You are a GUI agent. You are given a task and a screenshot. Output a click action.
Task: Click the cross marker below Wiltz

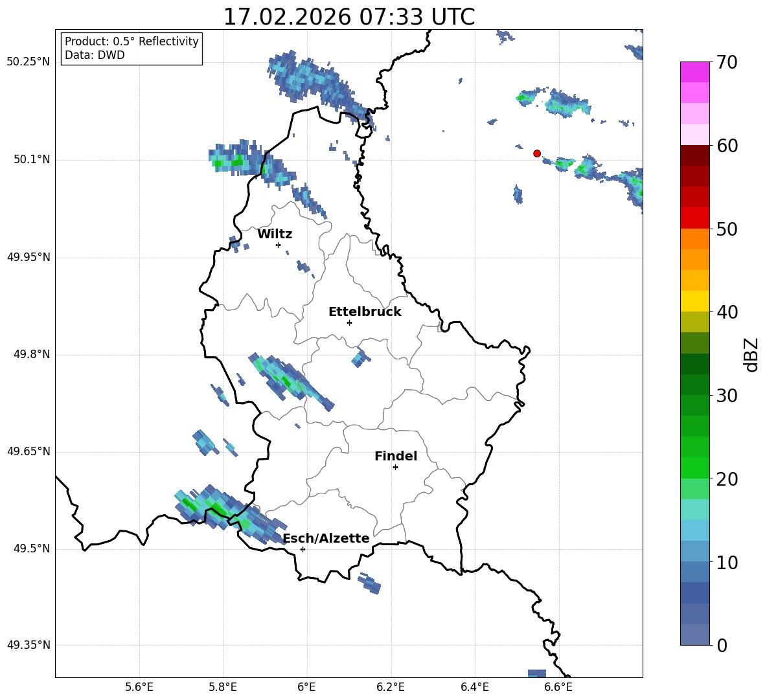278,245
